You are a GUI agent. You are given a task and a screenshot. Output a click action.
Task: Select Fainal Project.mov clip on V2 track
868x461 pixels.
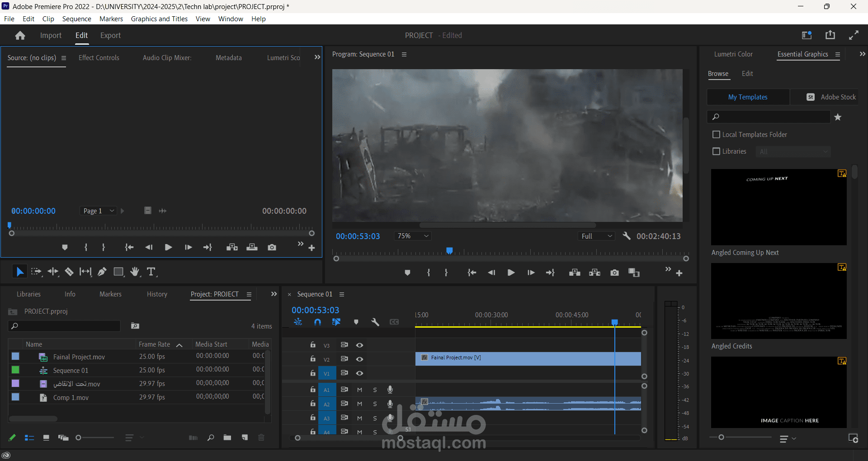(528, 358)
